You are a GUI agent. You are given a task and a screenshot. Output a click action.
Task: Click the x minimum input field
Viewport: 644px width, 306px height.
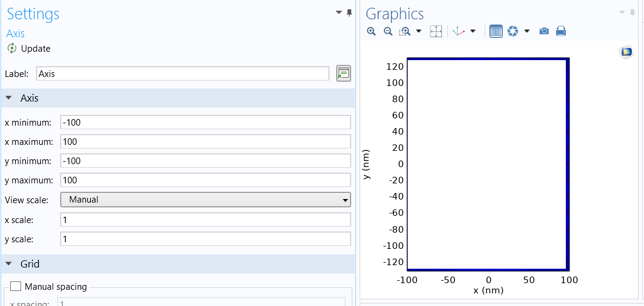[206, 123]
